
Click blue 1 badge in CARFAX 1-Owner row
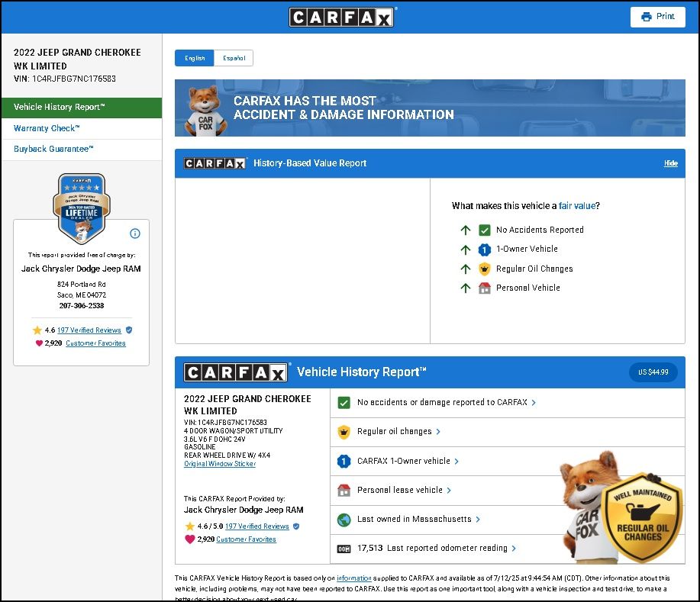coord(344,461)
